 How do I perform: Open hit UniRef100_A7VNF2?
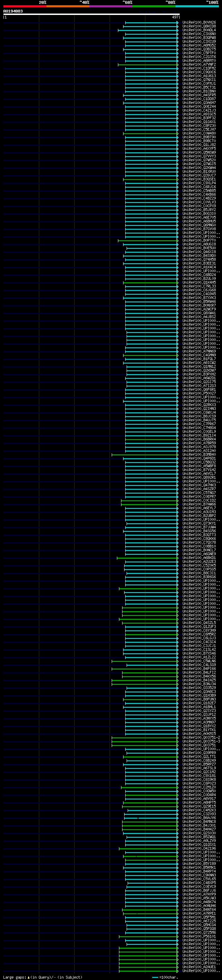tap(199, 65)
